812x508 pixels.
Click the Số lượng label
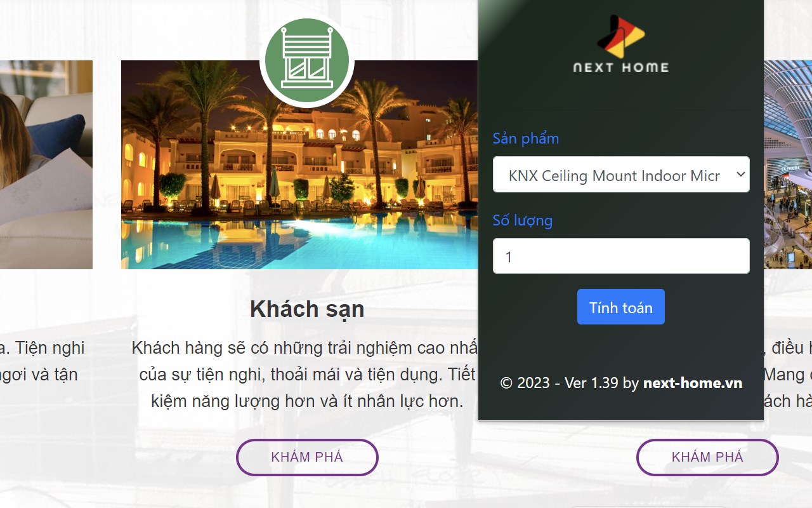pyautogui.click(x=523, y=220)
